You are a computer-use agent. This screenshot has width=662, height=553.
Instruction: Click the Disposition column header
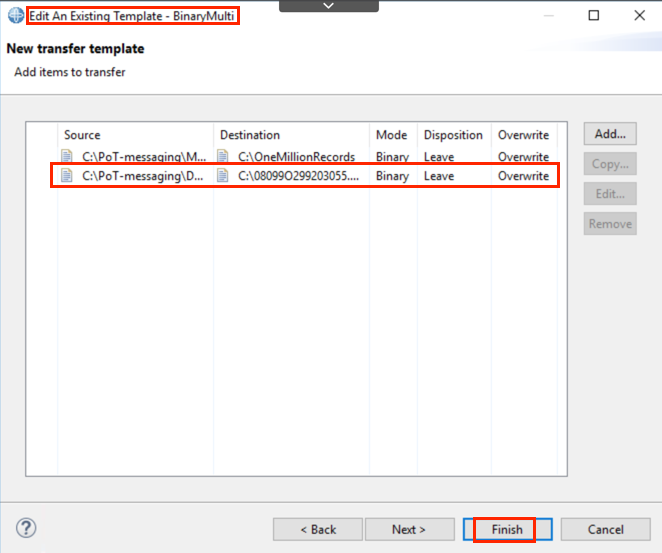[x=454, y=135]
